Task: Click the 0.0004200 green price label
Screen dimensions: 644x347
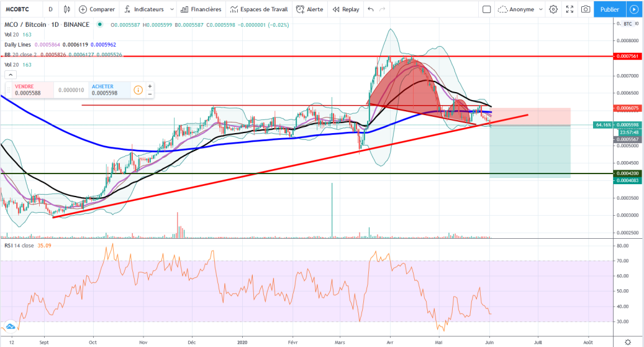Action: pyautogui.click(x=627, y=173)
